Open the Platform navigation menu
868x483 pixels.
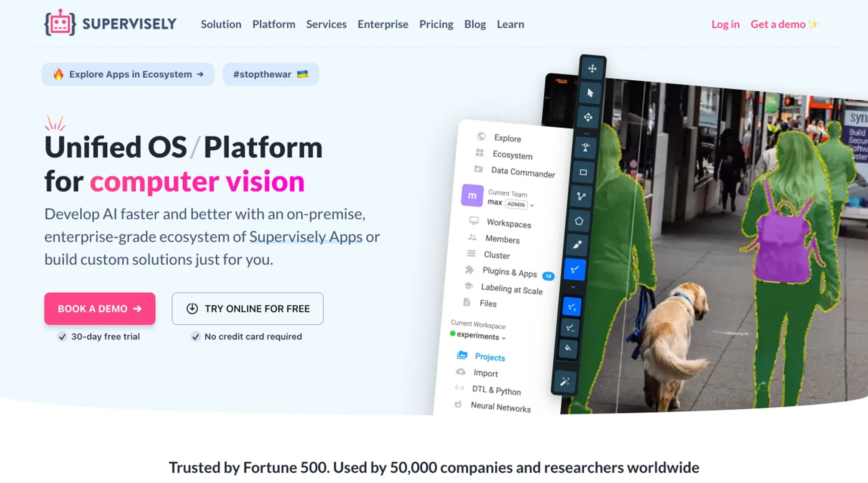[x=274, y=24]
